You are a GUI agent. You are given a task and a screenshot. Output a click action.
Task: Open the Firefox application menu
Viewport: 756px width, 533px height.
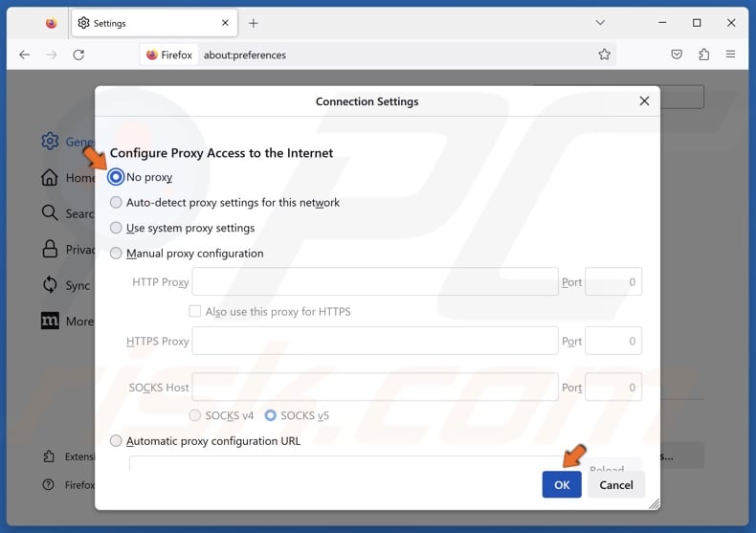(x=730, y=55)
